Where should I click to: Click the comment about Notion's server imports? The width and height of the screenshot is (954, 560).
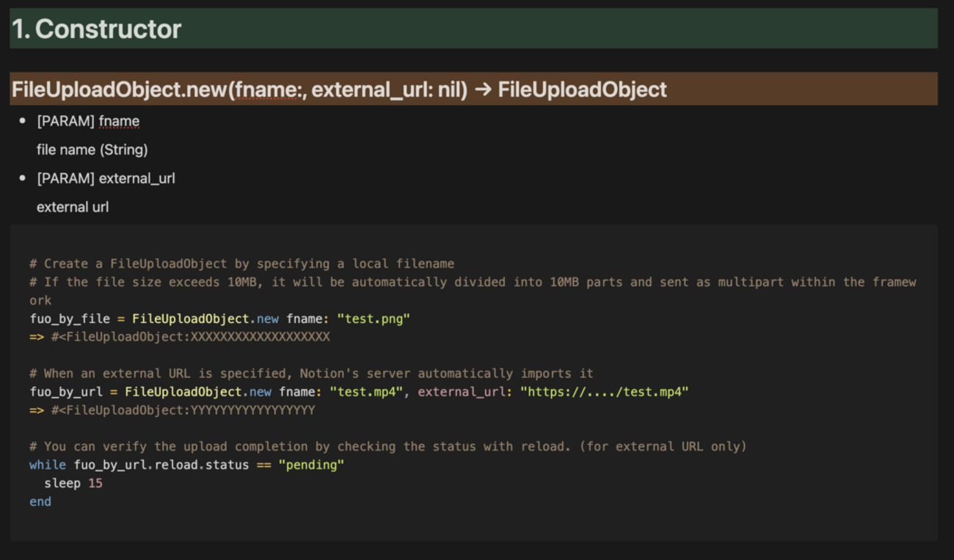(x=311, y=374)
